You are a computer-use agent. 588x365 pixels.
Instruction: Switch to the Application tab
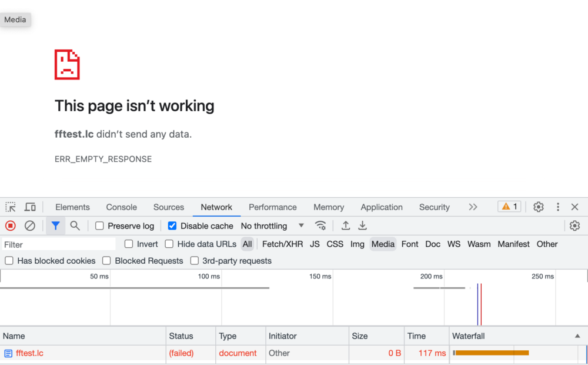point(382,207)
